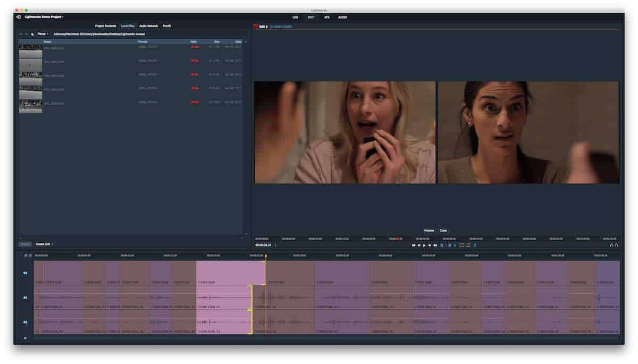Toggle the A2 audio track selector
Viewport: 638px width, 364px height.
tap(24, 322)
